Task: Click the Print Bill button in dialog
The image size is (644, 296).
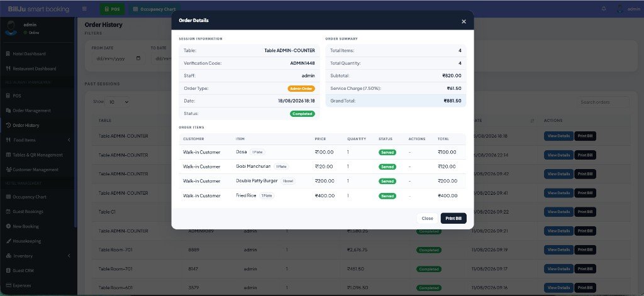Action: pyautogui.click(x=453, y=219)
